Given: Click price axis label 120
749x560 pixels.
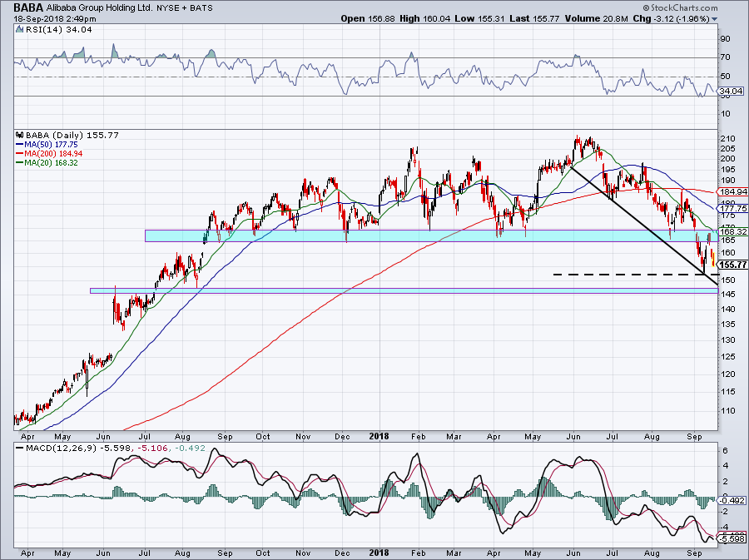Looking at the screenshot, I should tap(727, 374).
